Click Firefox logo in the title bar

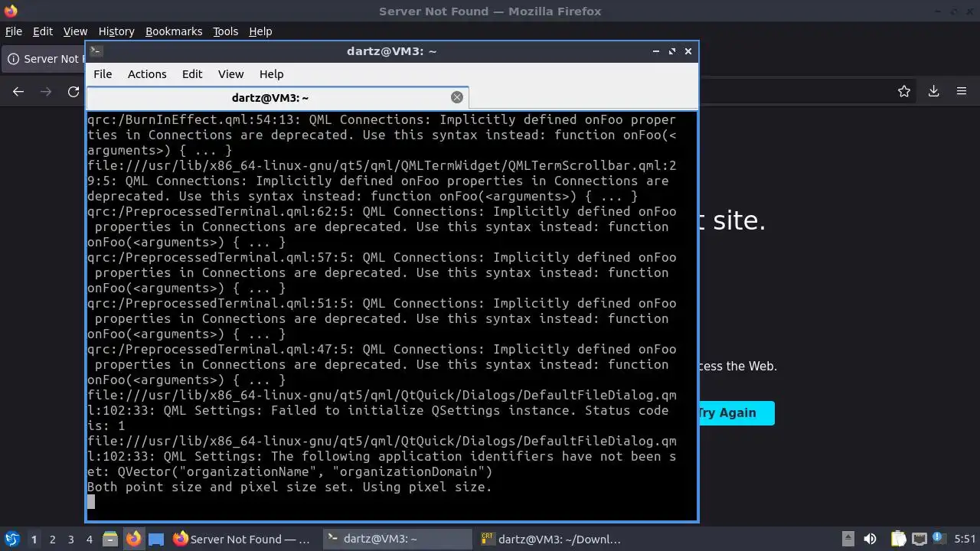pyautogui.click(x=11, y=11)
